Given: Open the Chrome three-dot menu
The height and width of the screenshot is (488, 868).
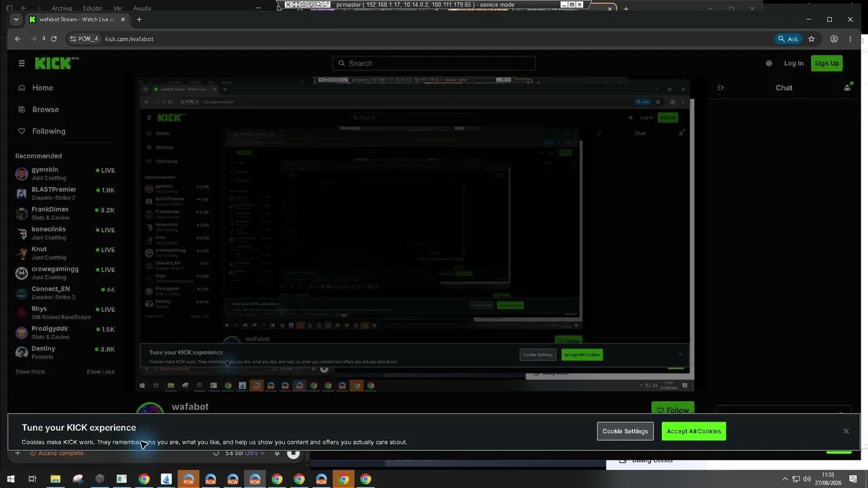Looking at the screenshot, I should pyautogui.click(x=851, y=39).
